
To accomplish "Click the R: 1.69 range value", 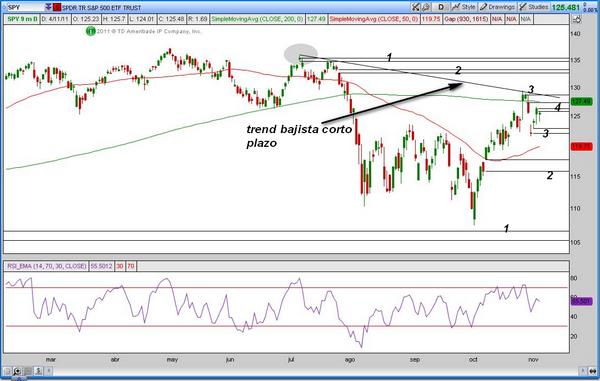I will 198,19.
